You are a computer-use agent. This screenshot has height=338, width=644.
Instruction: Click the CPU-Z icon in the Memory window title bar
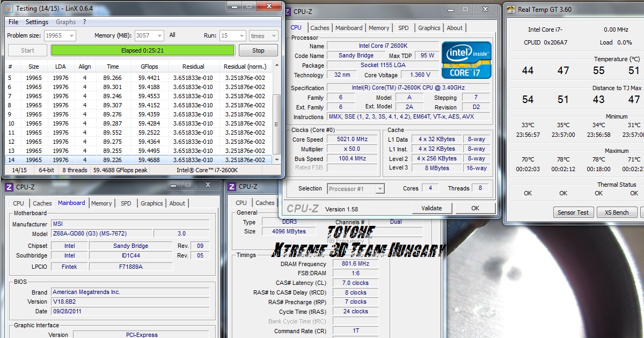(x=231, y=186)
